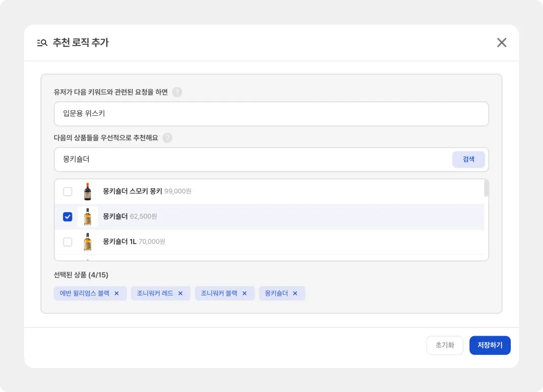Screen dimensions: 543x392
Task: Check the 몽키숄더 스모키 몽키 checkbox
Action: pos(67,192)
